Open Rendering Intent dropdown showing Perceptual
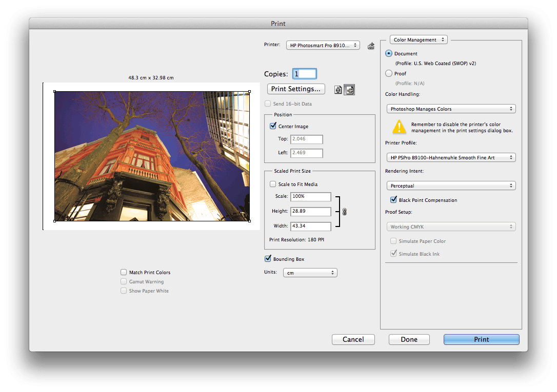This screenshot has height=392, width=557. [x=451, y=185]
